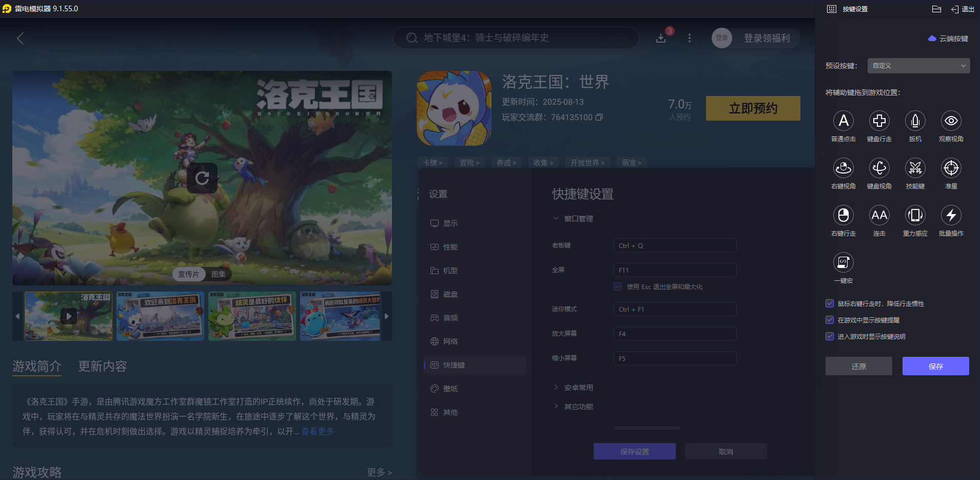980x480 pixels.
Task: Click the search magnifier icon
Action: [411, 38]
